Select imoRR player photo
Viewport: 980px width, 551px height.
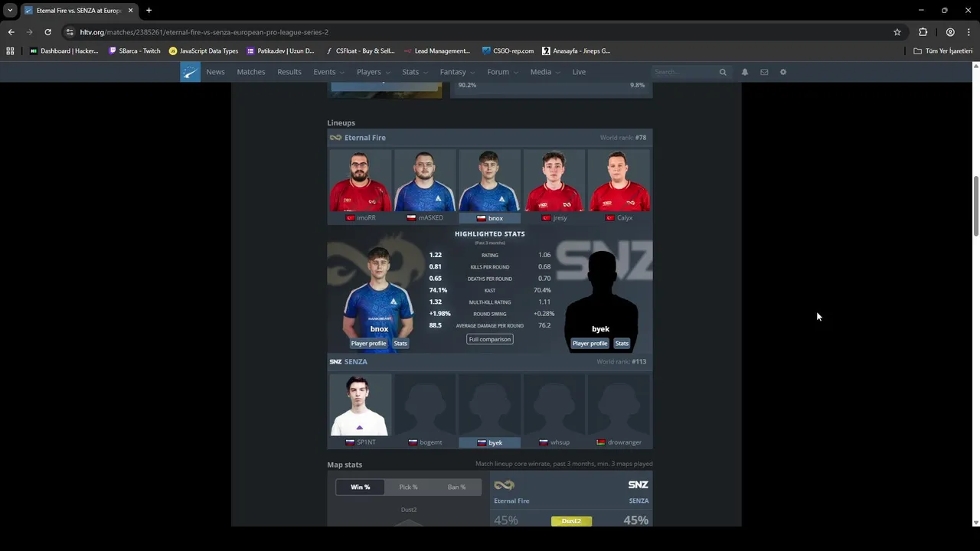tap(360, 181)
